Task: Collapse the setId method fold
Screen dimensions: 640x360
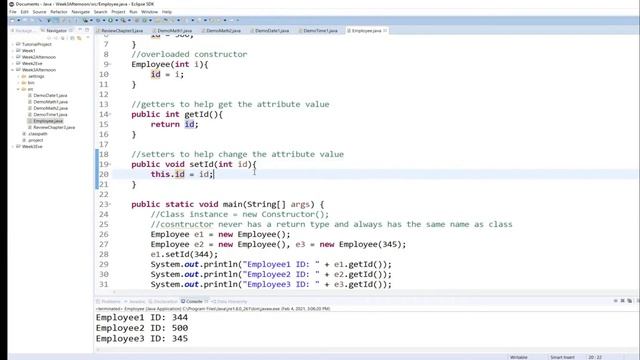Action: 111,164
